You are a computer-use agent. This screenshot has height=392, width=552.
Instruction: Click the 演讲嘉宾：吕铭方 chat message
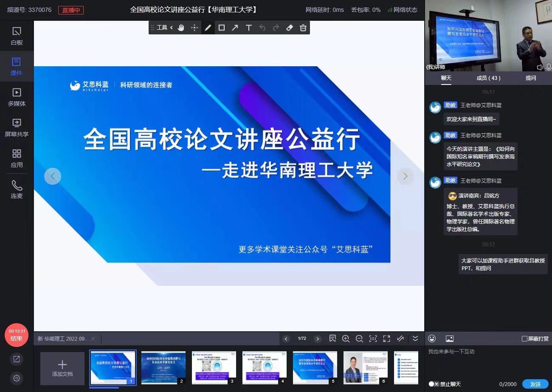[480, 212]
